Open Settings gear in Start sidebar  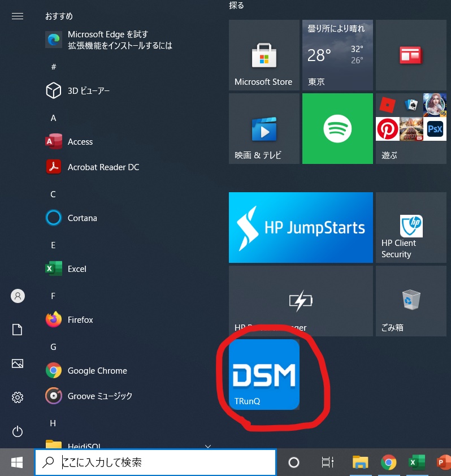(x=18, y=397)
